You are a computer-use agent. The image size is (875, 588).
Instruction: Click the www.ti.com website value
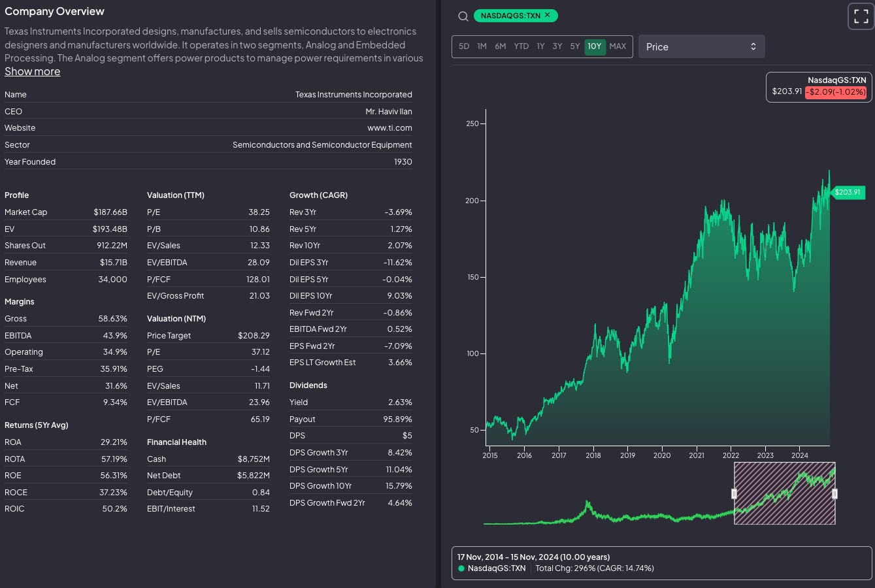tap(389, 128)
